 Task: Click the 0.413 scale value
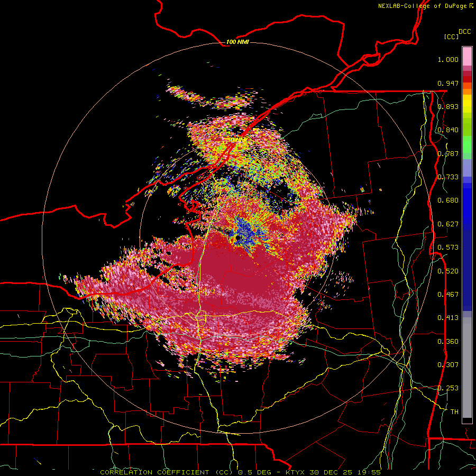tap(448, 318)
